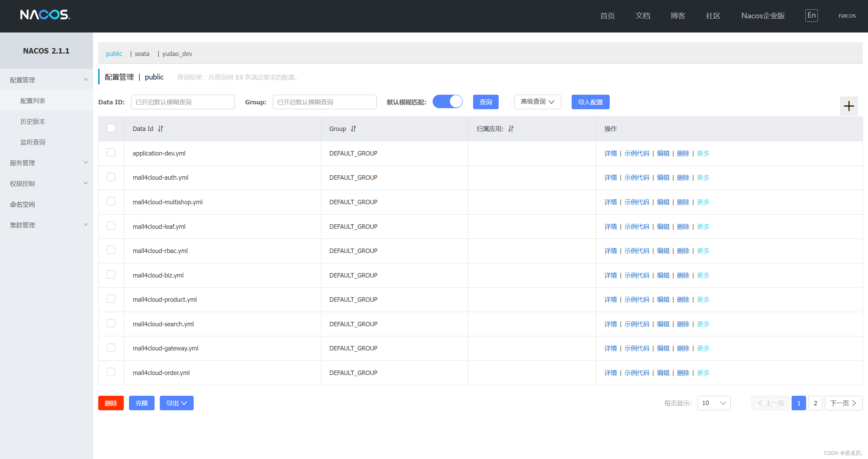Image resolution: width=868 pixels, height=459 pixels.
Task: Sort by Data Id column icon
Action: coord(160,129)
